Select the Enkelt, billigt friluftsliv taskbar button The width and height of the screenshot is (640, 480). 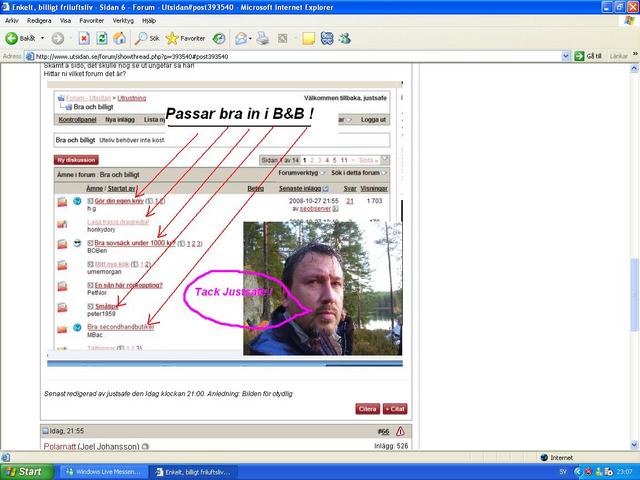click(x=193, y=472)
